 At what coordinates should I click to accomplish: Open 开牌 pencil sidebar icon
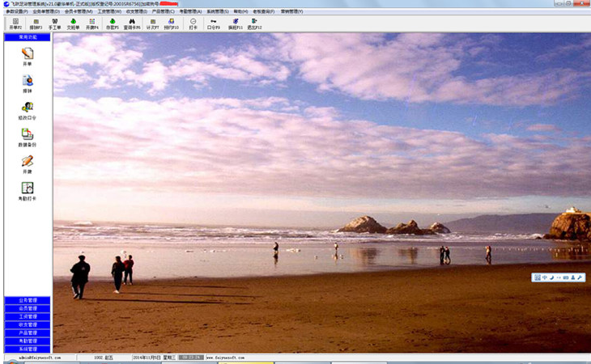[x=28, y=164]
